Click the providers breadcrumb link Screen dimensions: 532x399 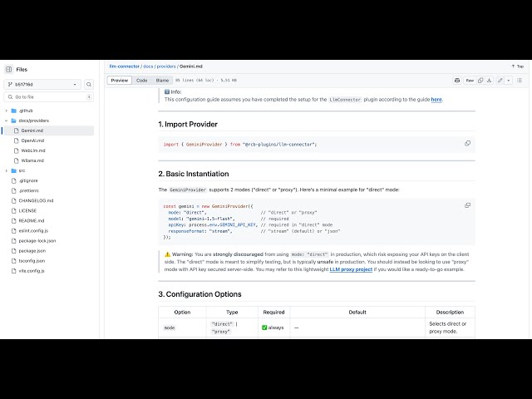click(x=166, y=66)
